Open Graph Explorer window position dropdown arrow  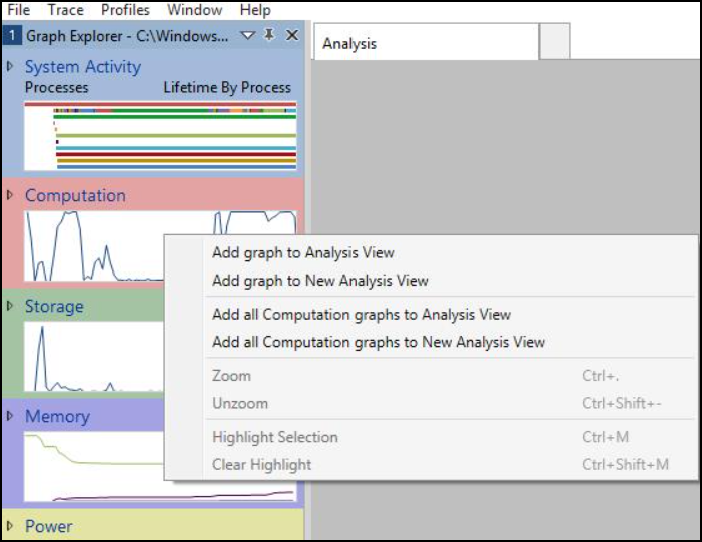248,35
